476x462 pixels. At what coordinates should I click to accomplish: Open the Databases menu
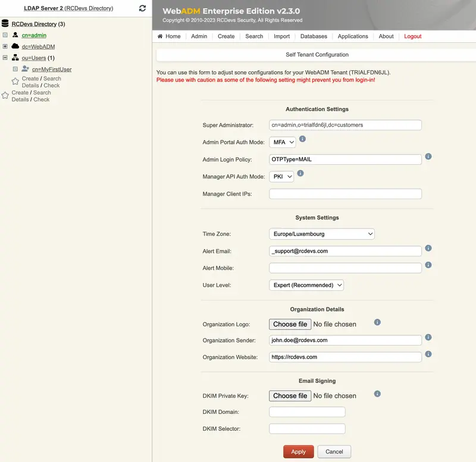314,36
